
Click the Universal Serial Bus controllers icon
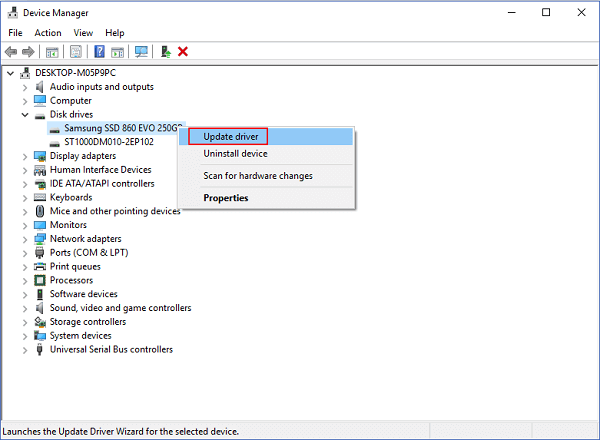tap(39, 349)
